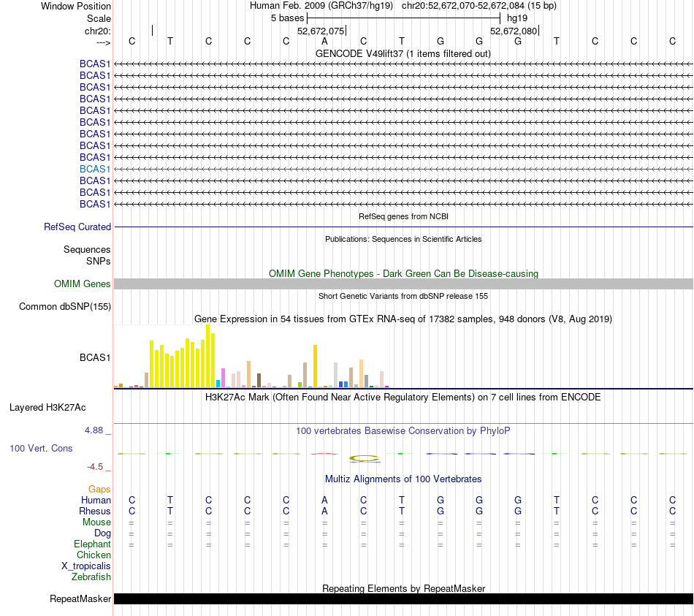The height and width of the screenshot is (616, 694).
Task: Open Multiz Alignments of 100 Vertebrates title
Action: (403, 479)
